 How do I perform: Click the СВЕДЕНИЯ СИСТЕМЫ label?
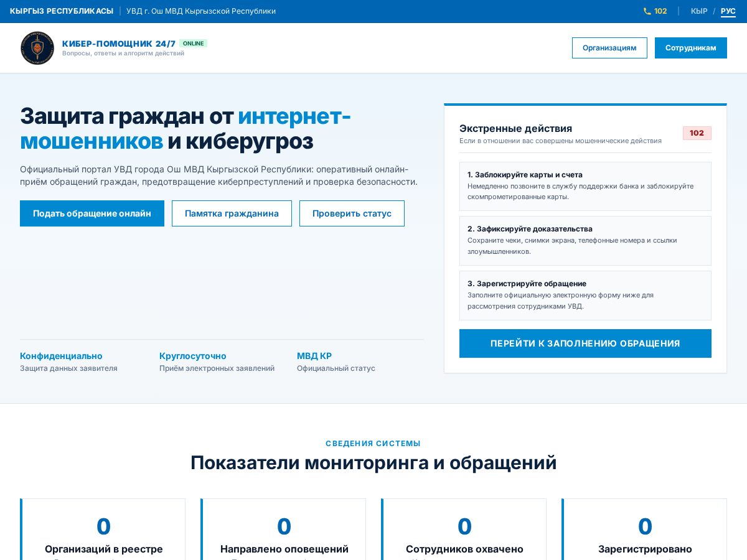[374, 444]
